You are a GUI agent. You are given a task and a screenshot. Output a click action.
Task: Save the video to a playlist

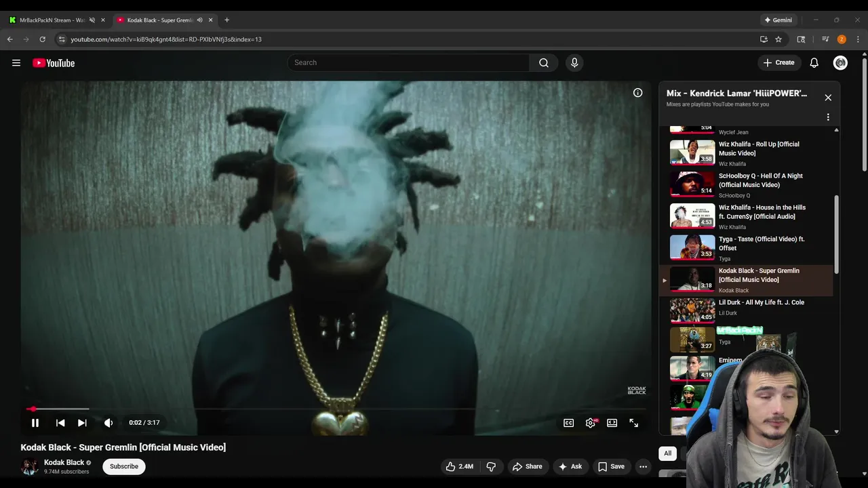(x=611, y=466)
